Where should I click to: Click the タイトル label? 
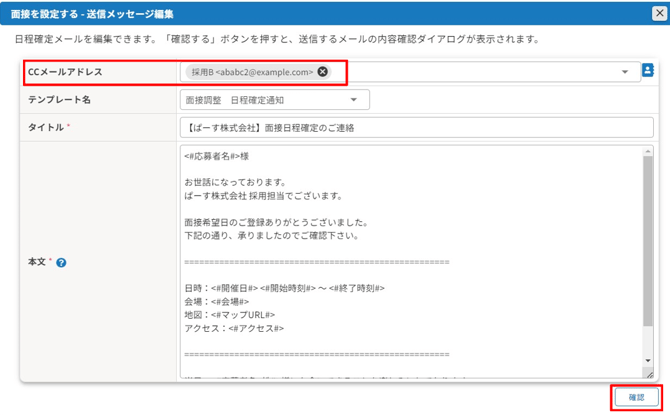coord(46,127)
